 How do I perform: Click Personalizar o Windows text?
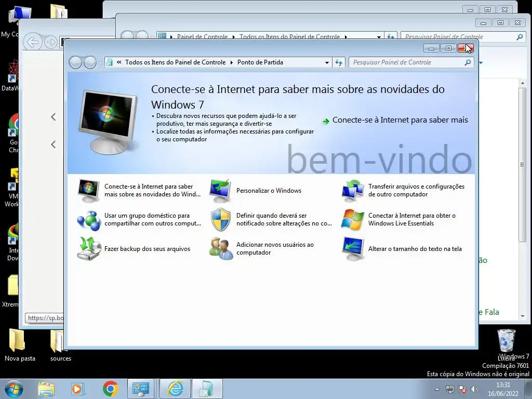269,191
